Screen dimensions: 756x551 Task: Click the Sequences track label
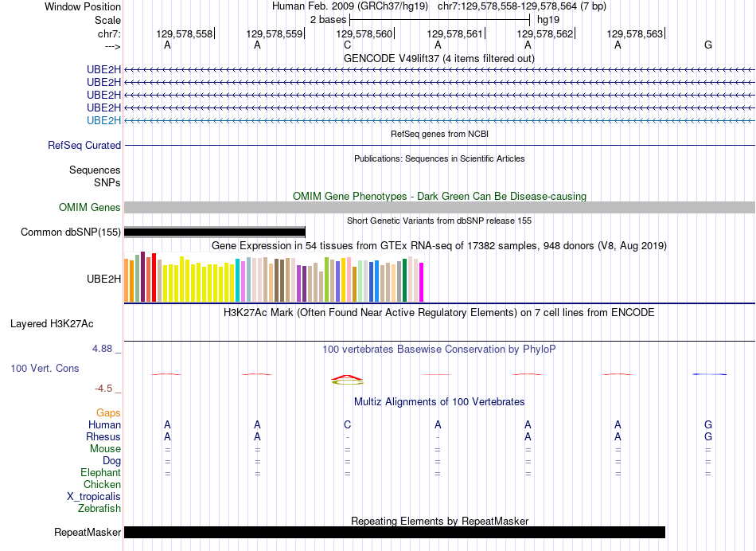click(95, 170)
